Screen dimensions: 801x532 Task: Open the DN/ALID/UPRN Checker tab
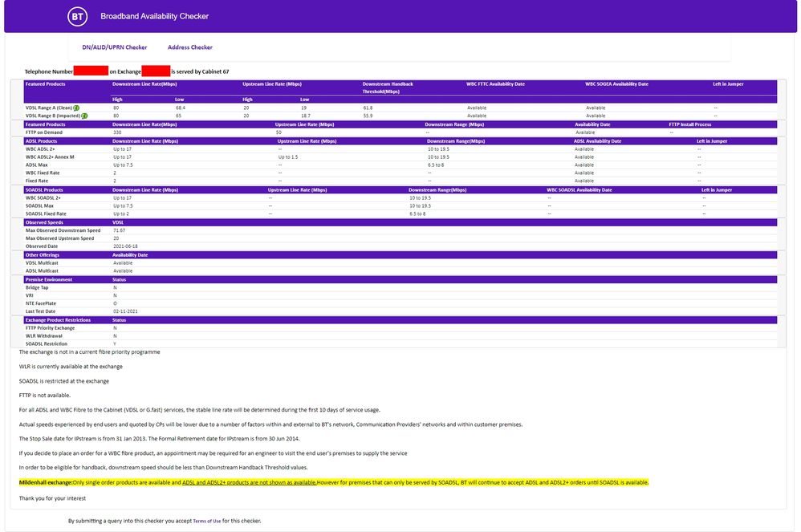pyautogui.click(x=115, y=47)
